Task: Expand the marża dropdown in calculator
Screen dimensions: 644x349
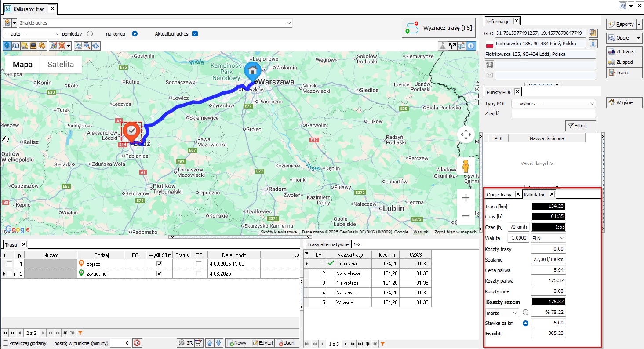Action: pos(502,313)
